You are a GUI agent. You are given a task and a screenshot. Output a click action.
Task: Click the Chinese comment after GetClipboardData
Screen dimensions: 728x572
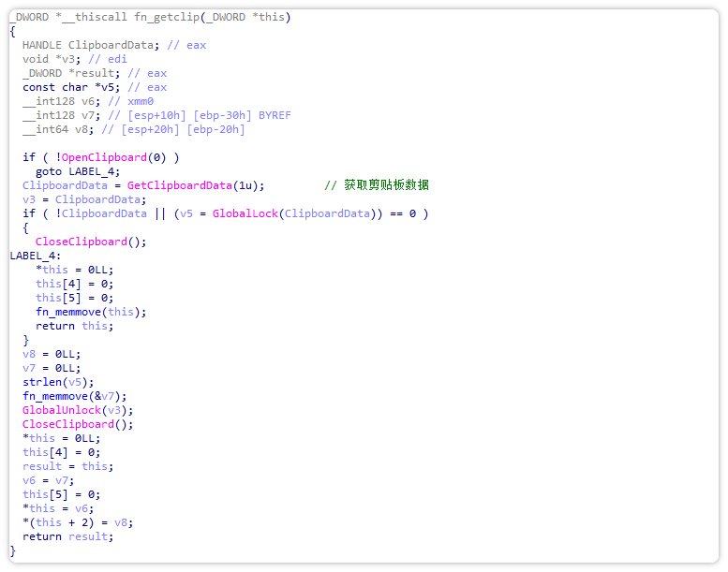377,185
